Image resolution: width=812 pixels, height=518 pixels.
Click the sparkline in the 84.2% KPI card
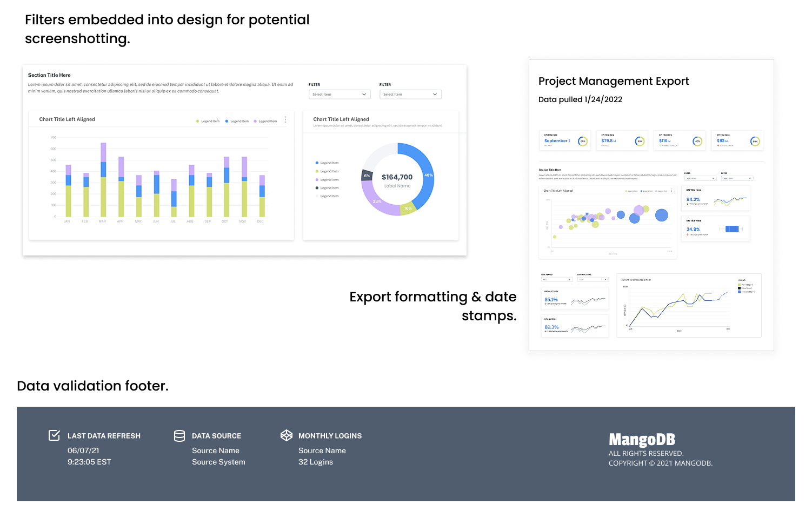(x=730, y=201)
